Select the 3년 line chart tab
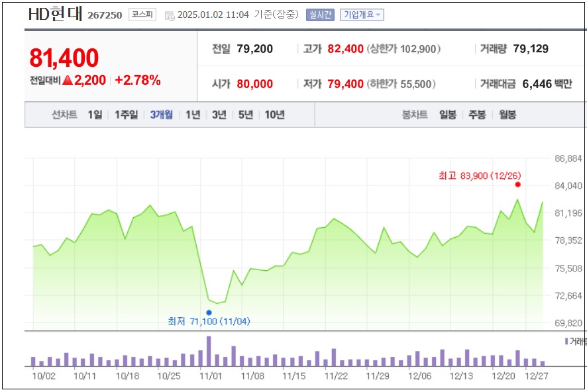 click(x=219, y=115)
